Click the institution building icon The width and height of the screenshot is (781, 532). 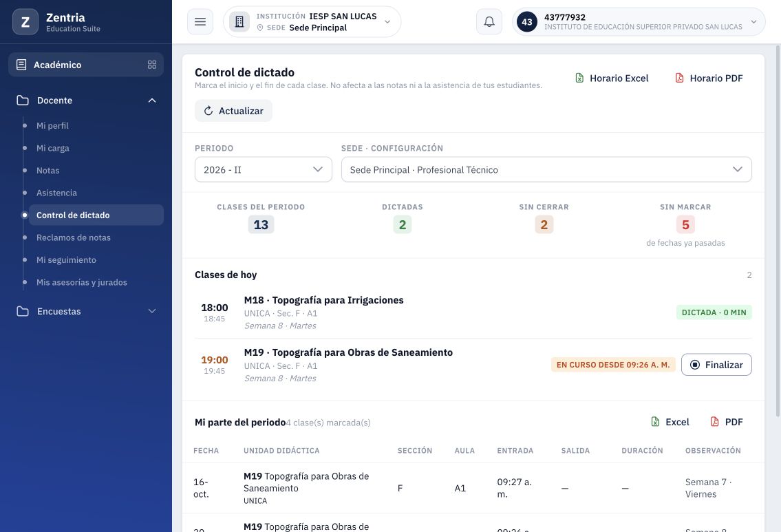click(x=239, y=22)
